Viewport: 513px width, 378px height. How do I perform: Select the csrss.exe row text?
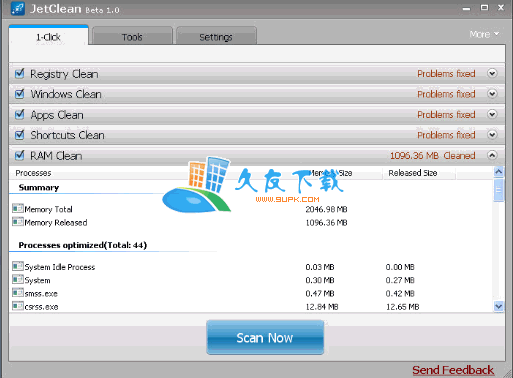[x=42, y=307]
